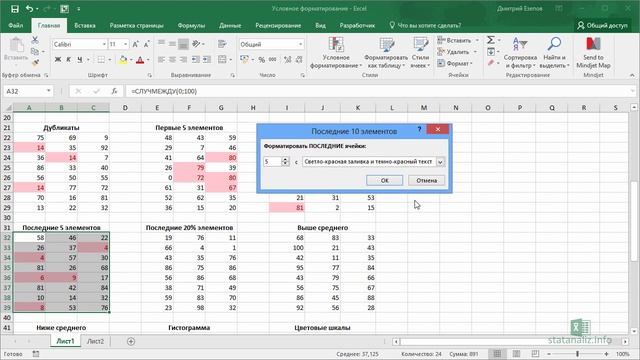Click the Name Box showing A32
Screen dimensions: 640x360
tap(28, 91)
